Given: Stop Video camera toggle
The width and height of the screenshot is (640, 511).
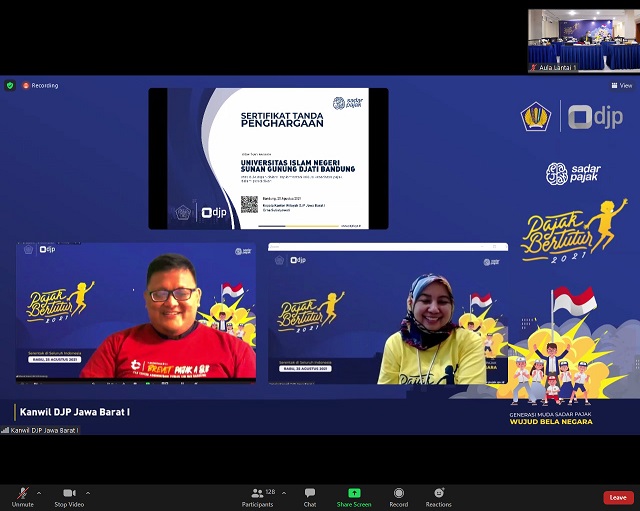Looking at the screenshot, I should pyautogui.click(x=69, y=496).
